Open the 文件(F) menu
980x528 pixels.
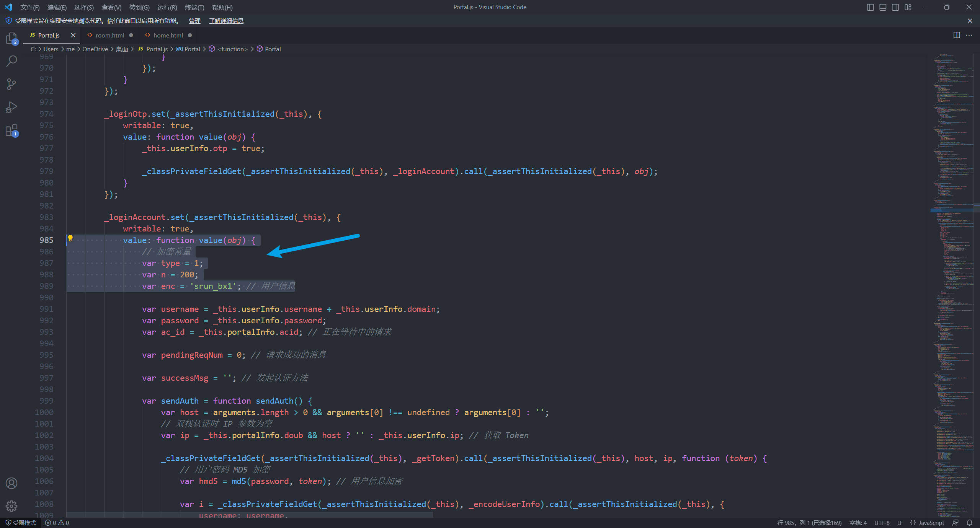pyautogui.click(x=30, y=7)
